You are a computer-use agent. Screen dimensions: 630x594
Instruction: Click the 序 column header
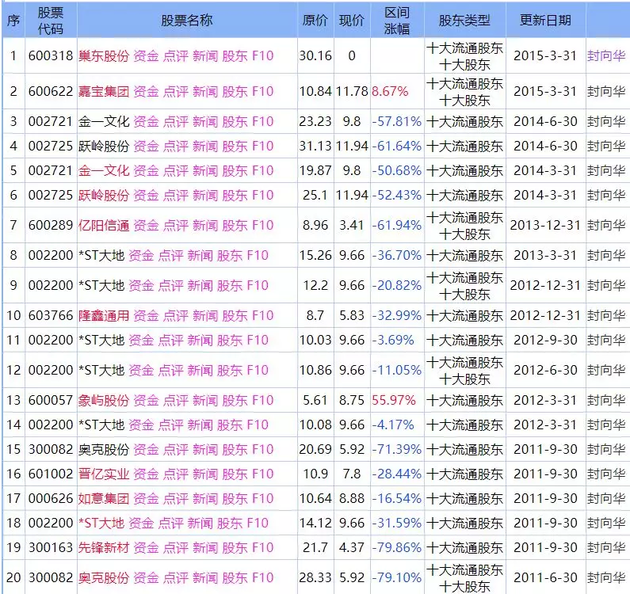point(13,20)
